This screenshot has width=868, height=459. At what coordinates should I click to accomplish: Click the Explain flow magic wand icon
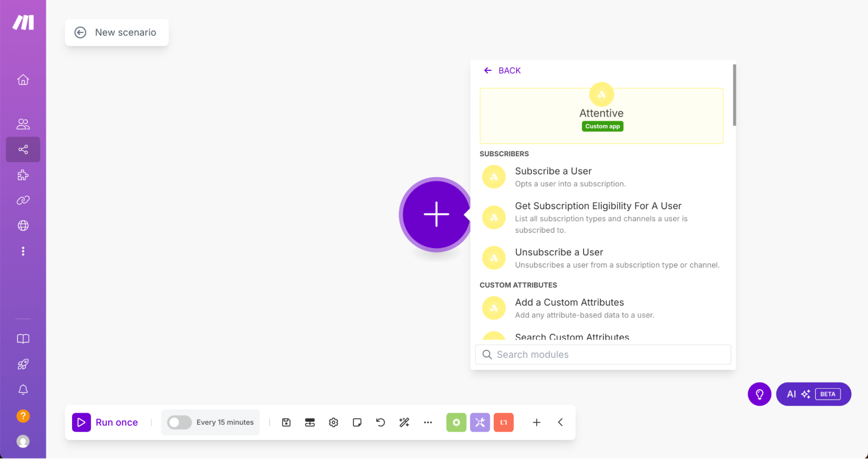404,423
